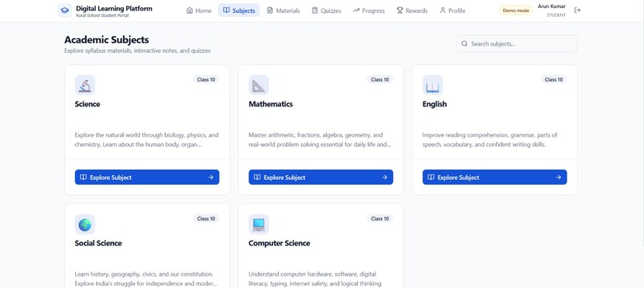
Task: Click the Mathematics card title
Action: tap(271, 104)
